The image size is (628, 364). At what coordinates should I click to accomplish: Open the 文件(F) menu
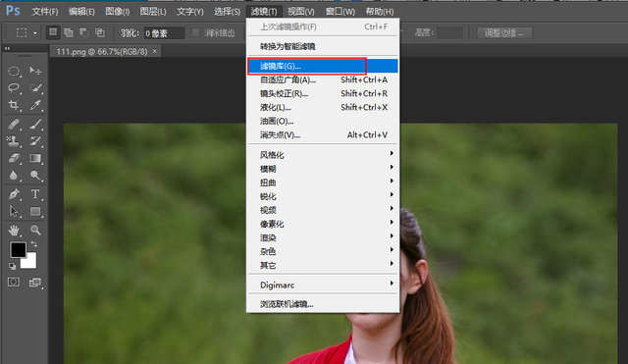[x=45, y=12]
